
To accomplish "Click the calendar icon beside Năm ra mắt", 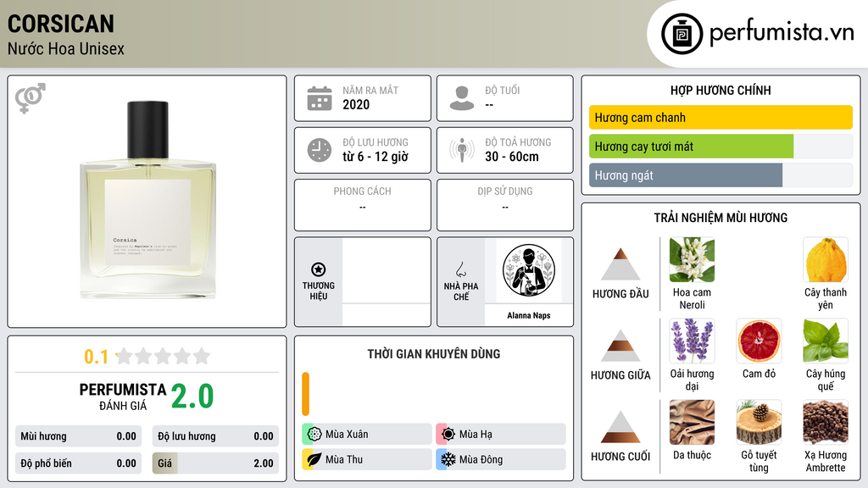I will point(320,98).
